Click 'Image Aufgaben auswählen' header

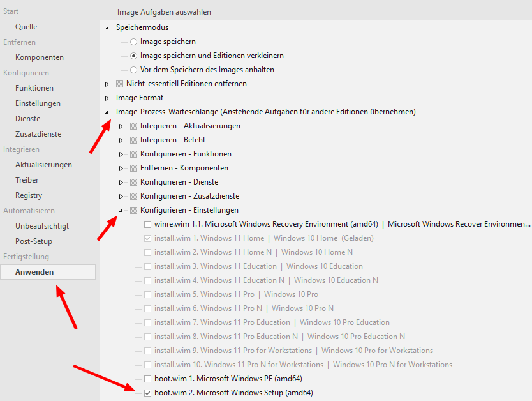(x=164, y=12)
